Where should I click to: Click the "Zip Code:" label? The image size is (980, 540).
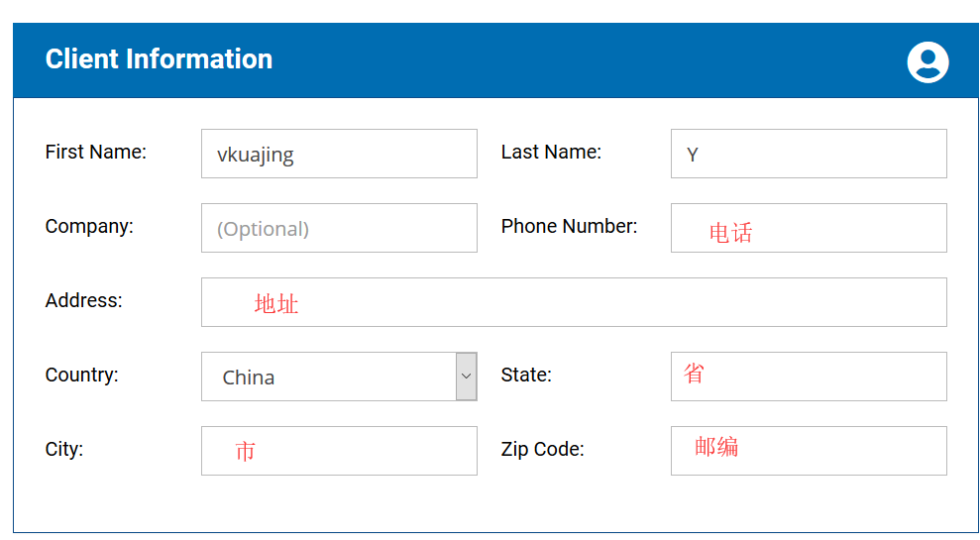tap(542, 449)
